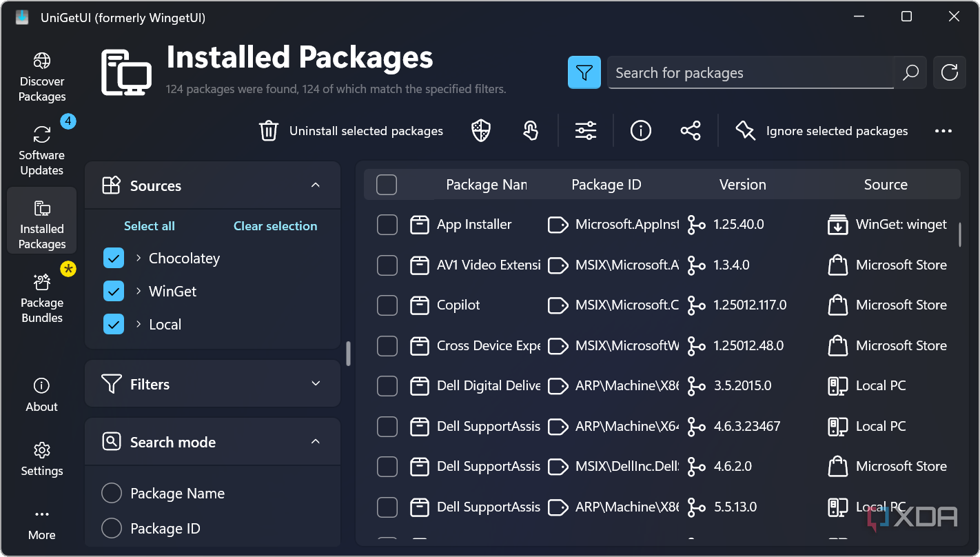The image size is (980, 557).
Task: Click the share package icon
Action: point(691,130)
